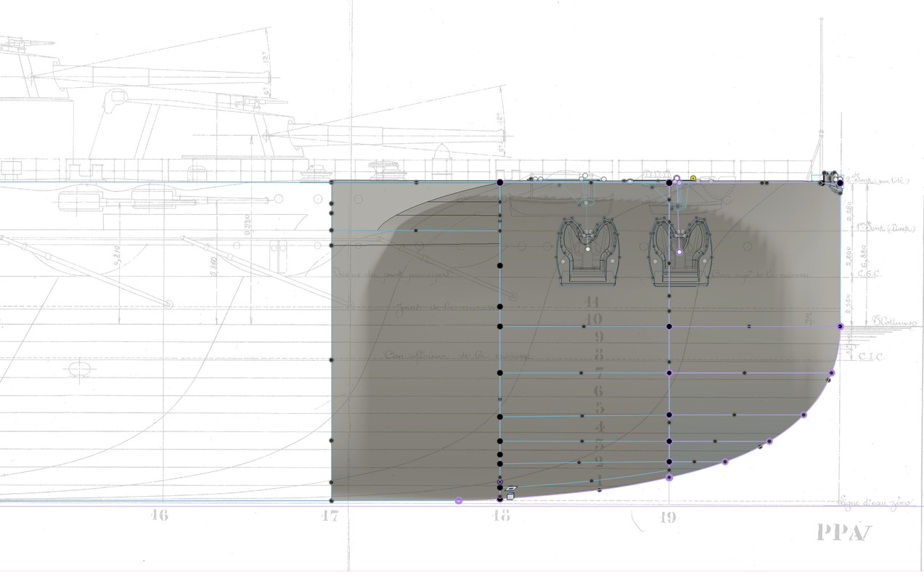Click the cube body icon near frame 48

coord(510,496)
